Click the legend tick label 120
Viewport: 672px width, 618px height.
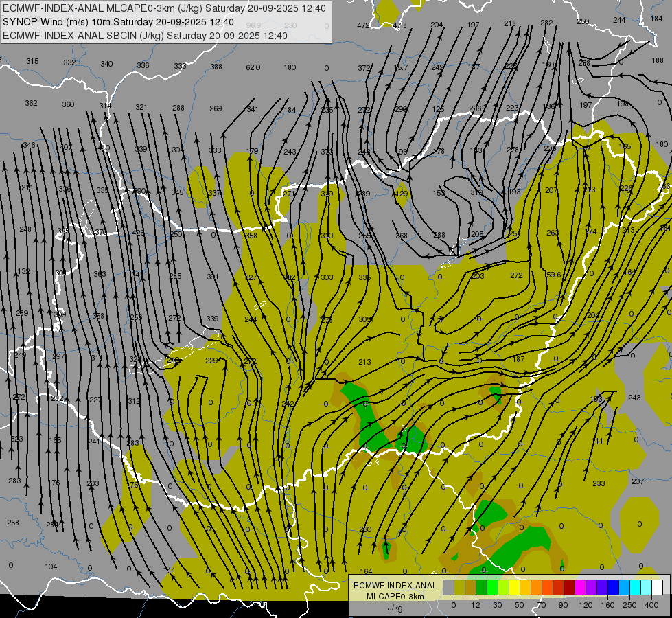(586, 605)
